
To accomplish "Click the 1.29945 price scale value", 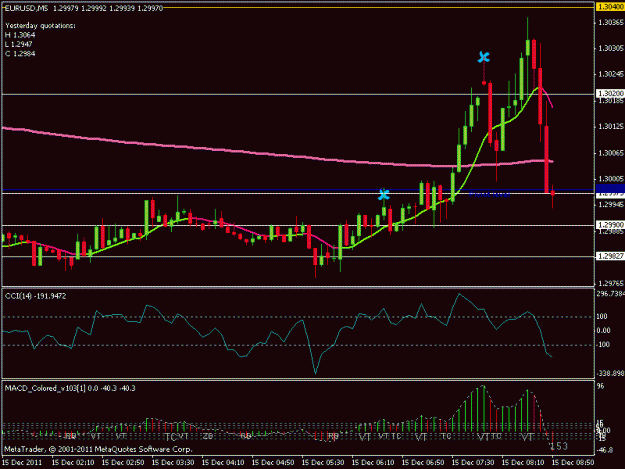I will click(x=611, y=205).
